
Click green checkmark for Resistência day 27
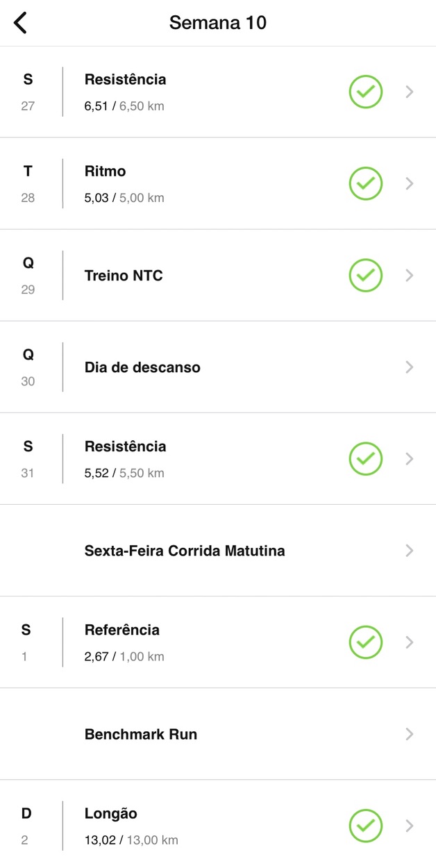click(365, 92)
